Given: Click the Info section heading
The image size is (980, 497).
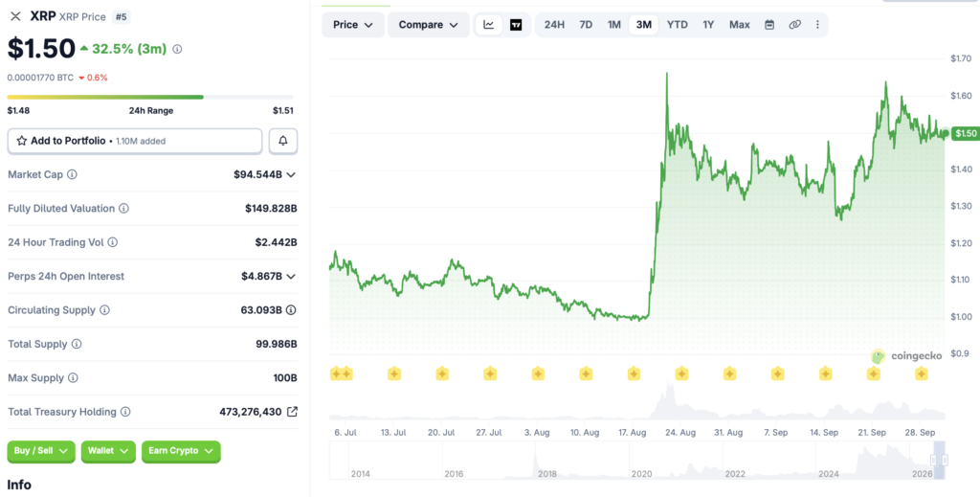Looking at the screenshot, I should [x=19, y=486].
